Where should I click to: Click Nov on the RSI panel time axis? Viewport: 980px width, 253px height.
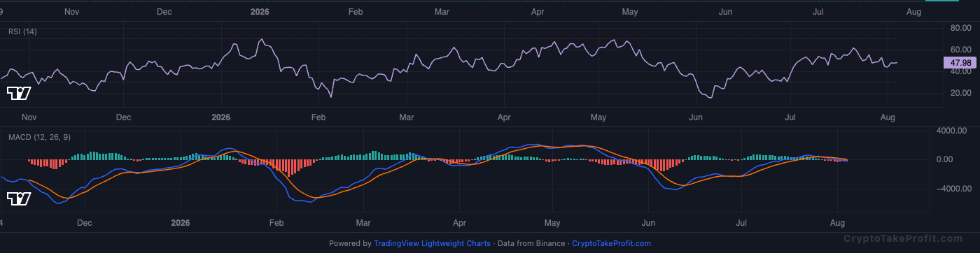[x=29, y=117]
